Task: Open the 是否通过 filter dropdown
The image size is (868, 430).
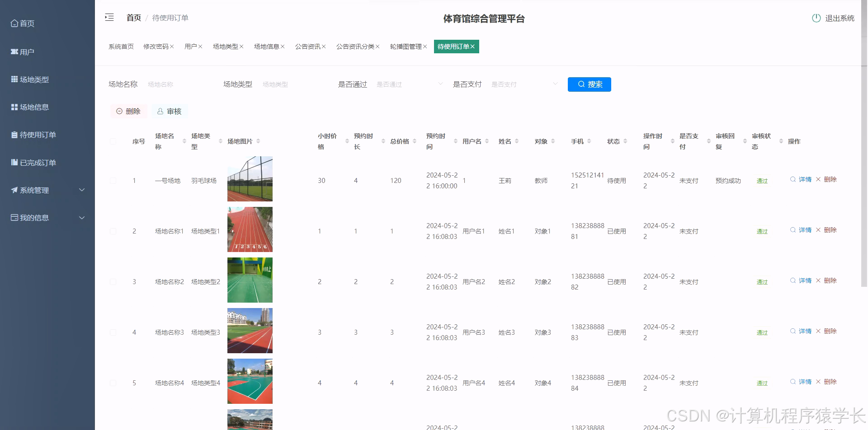Action: tap(409, 84)
